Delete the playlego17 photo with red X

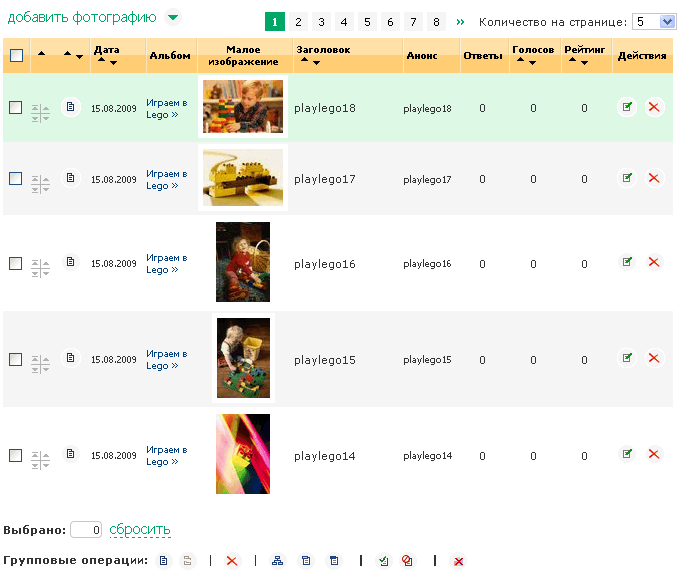click(x=654, y=178)
